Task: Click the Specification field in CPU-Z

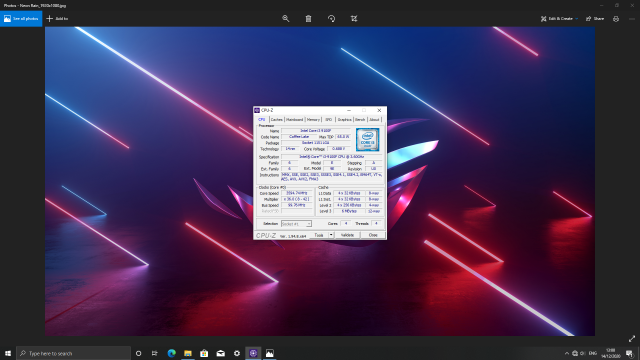Action: (x=331, y=157)
